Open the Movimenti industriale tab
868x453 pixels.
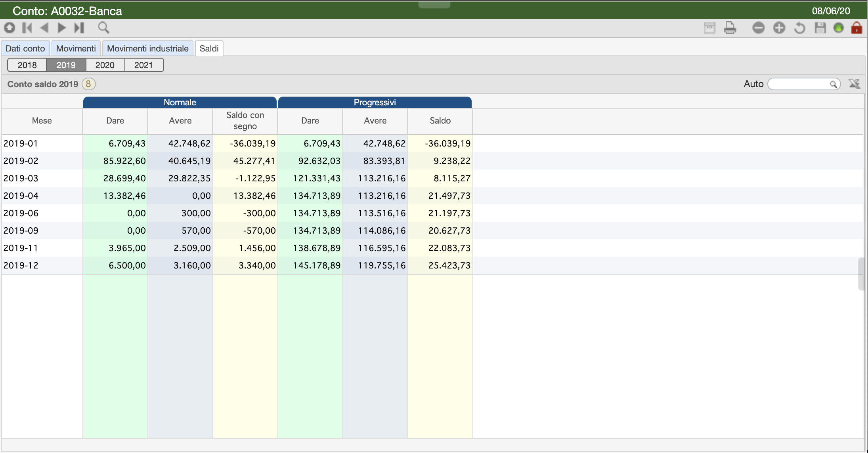tap(148, 48)
